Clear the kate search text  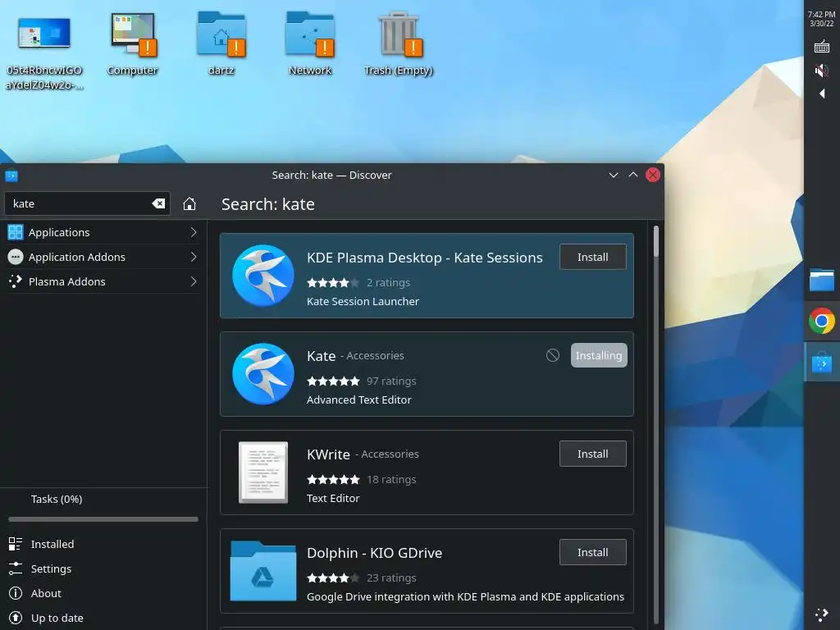(x=158, y=203)
